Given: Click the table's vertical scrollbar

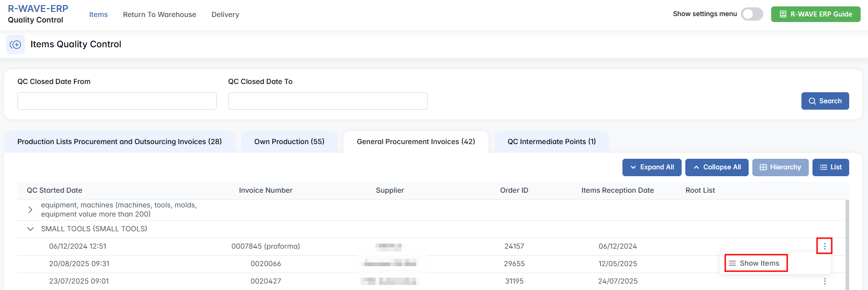Looking at the screenshot, I should click(847, 243).
